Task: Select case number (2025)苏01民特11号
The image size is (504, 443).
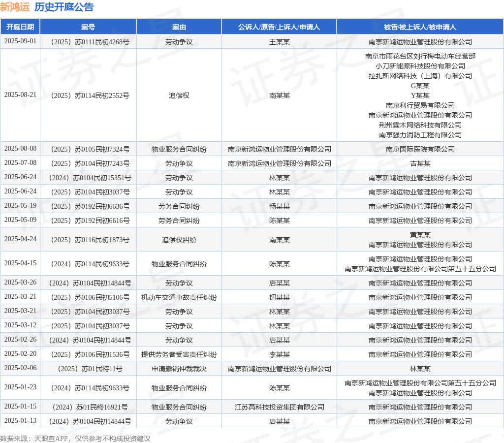Action: coord(88,369)
